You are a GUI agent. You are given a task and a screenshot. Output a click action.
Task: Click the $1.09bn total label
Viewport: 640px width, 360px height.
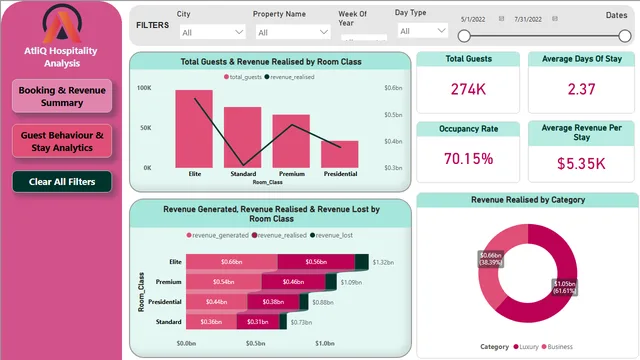coord(351,282)
